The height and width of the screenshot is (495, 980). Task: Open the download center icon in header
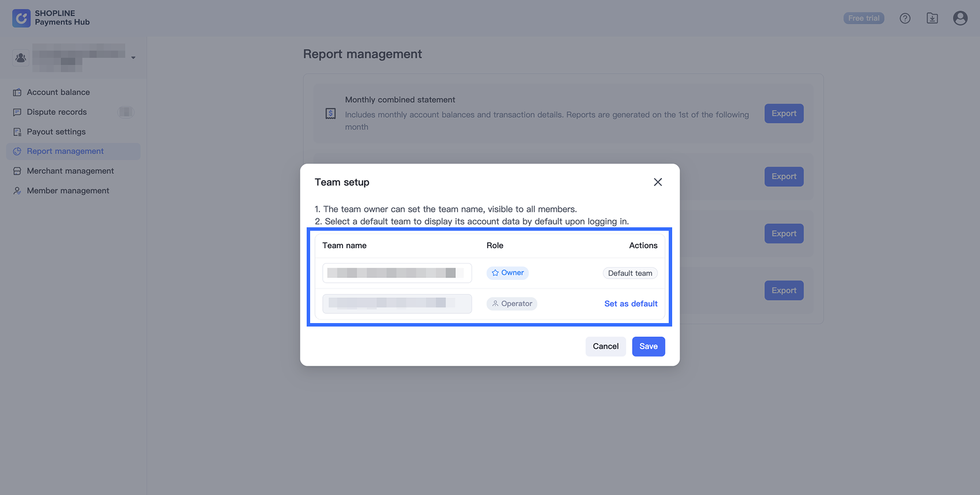point(932,18)
